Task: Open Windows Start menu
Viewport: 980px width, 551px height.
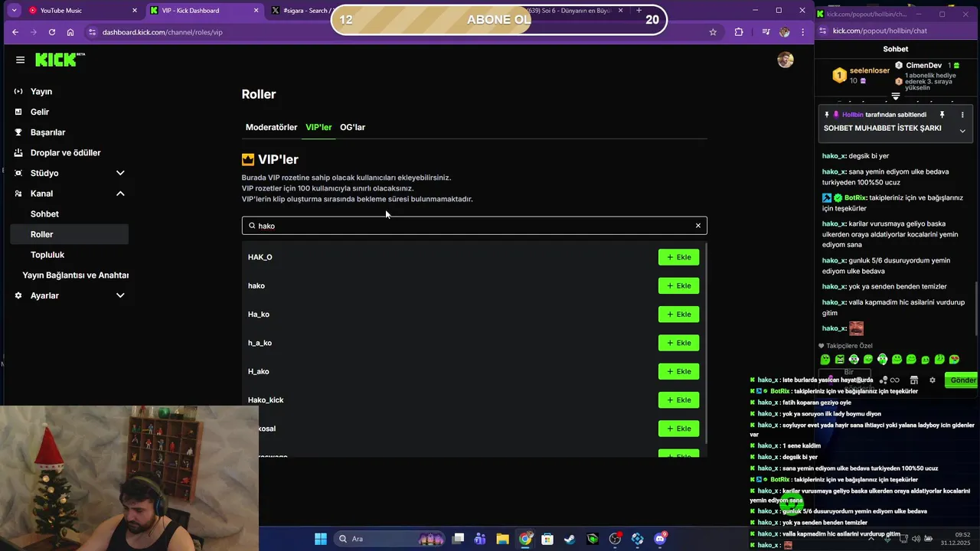Action: pyautogui.click(x=321, y=539)
